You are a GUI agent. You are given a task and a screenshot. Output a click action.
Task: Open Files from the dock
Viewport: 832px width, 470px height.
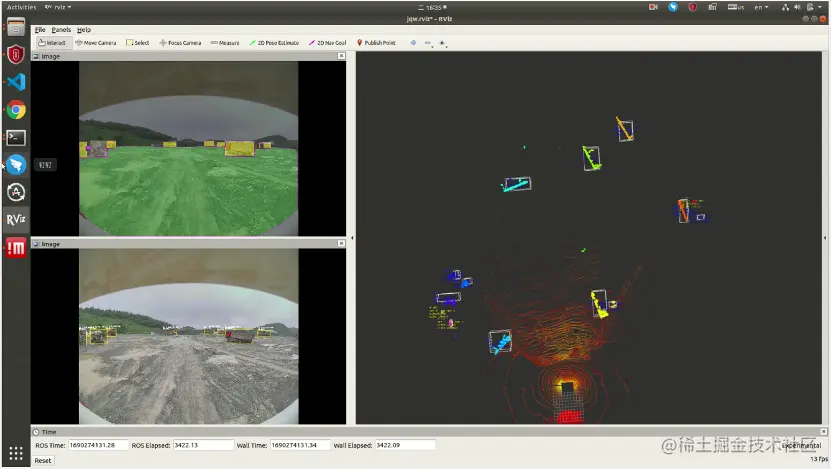coord(16,27)
